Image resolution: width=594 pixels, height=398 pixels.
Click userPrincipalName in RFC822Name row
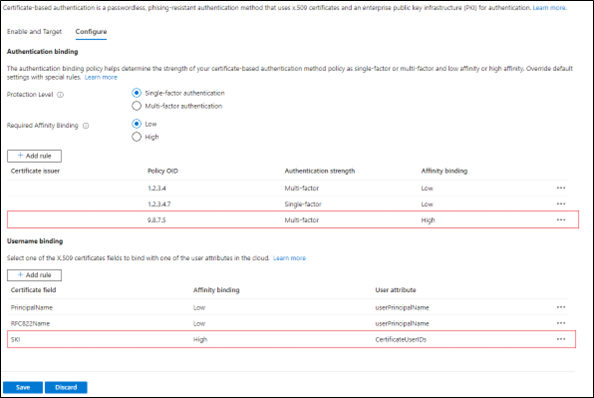coord(402,323)
